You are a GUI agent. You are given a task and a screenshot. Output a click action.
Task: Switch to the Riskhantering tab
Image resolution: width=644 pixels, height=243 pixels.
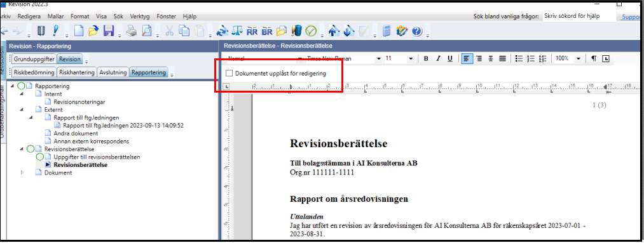click(x=77, y=72)
